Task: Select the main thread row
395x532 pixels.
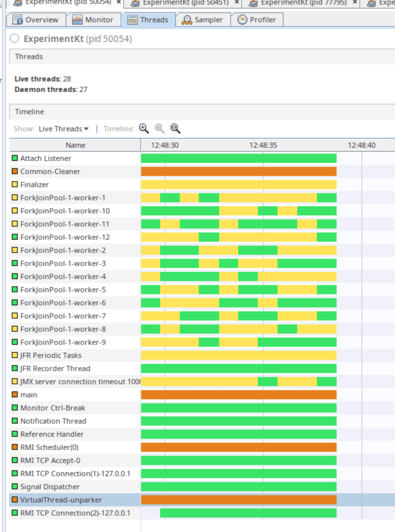Action: (x=29, y=395)
